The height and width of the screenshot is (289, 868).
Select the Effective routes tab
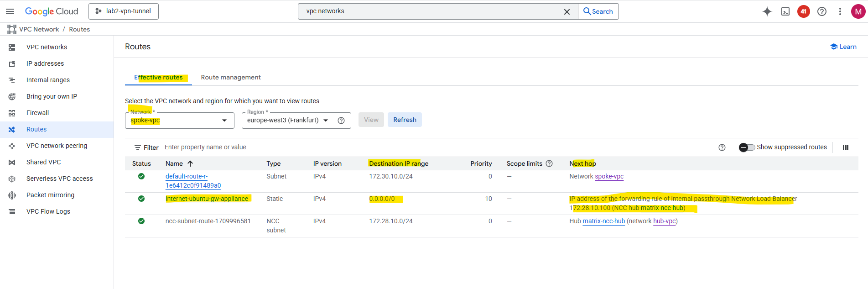point(158,78)
